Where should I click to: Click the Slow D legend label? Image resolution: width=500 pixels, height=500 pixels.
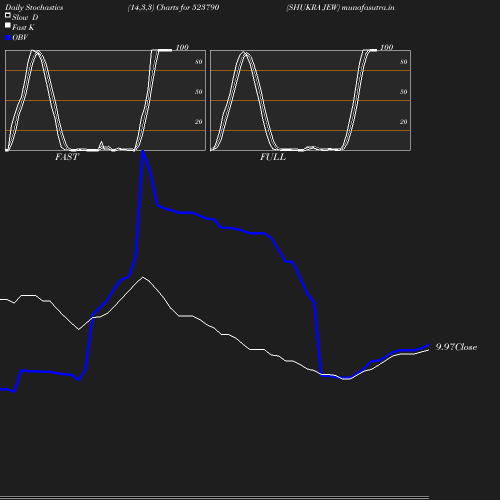(x=25, y=17)
